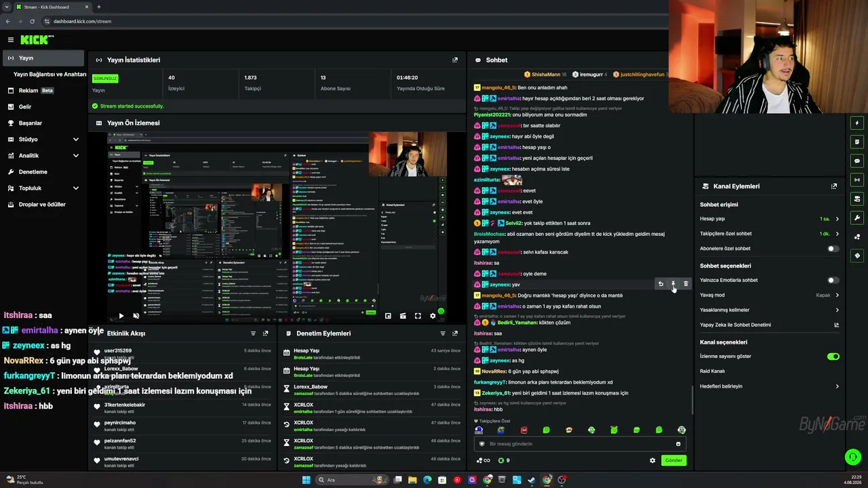
Task: Click peynircimaho in activity feed
Action: pyautogui.click(x=120, y=423)
